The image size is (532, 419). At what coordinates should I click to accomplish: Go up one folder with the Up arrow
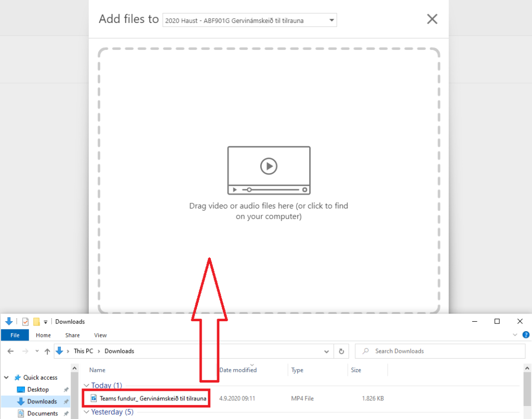(47, 351)
